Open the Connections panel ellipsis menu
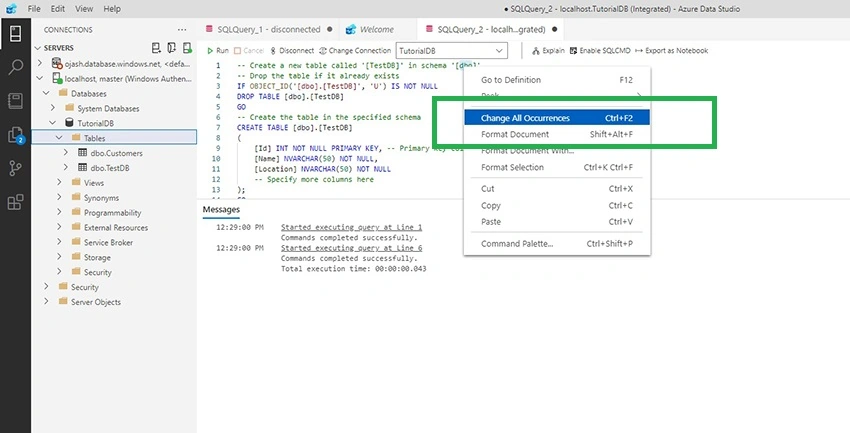 pos(182,30)
